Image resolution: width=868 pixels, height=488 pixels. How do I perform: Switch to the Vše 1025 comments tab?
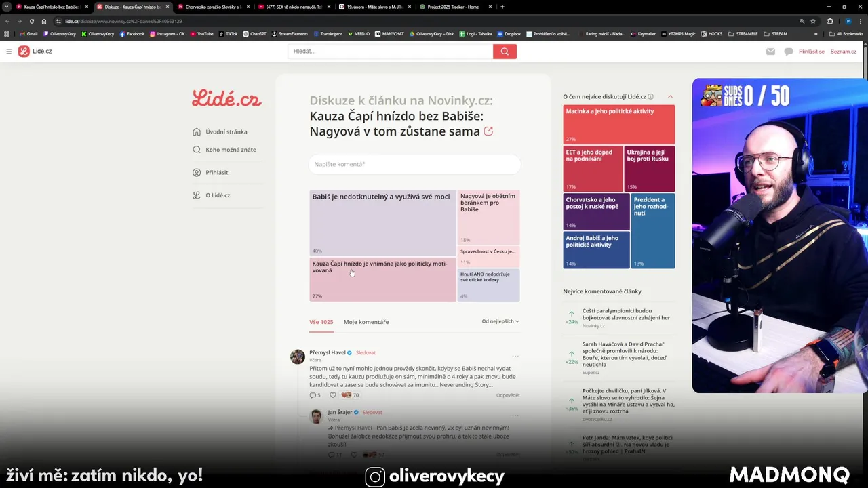pos(321,322)
